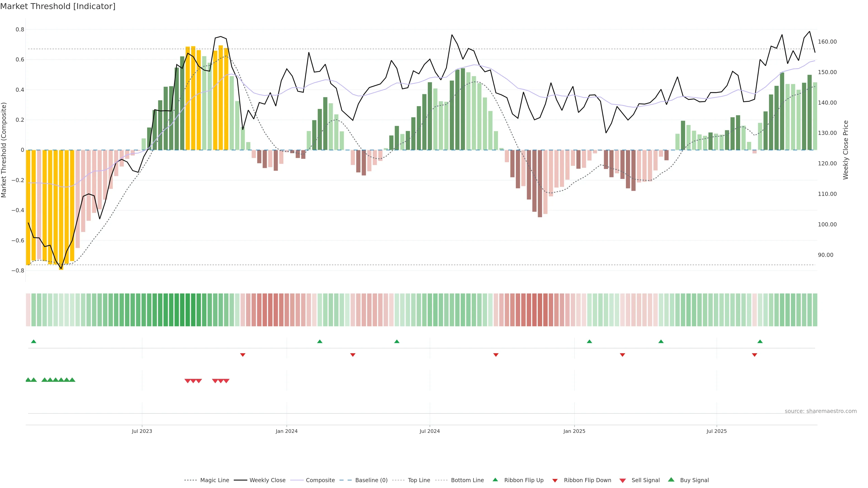
Task: Click the source: sharemaestro.com text
Action: point(821,411)
